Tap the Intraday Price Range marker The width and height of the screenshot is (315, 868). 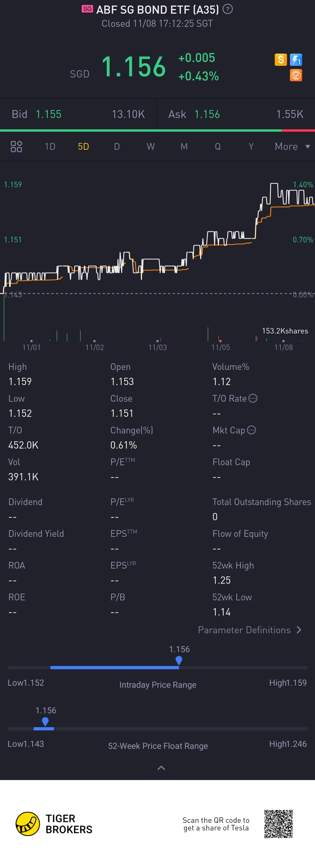179,660
